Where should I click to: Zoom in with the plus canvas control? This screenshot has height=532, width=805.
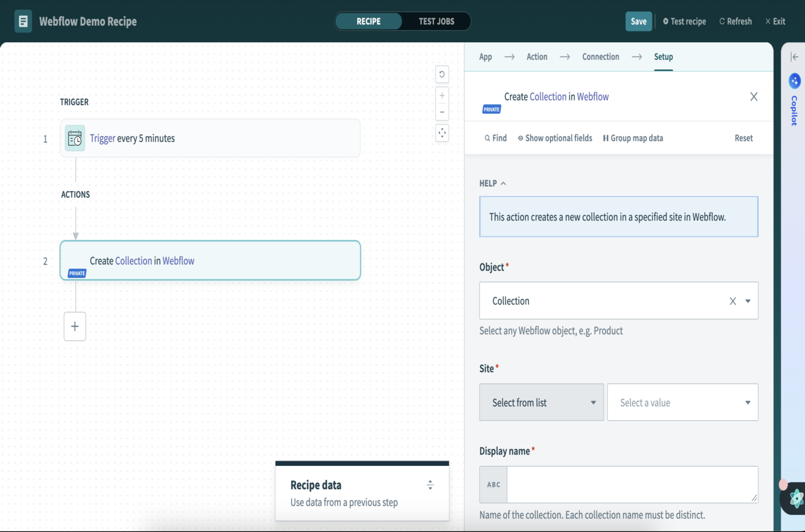tap(442, 96)
